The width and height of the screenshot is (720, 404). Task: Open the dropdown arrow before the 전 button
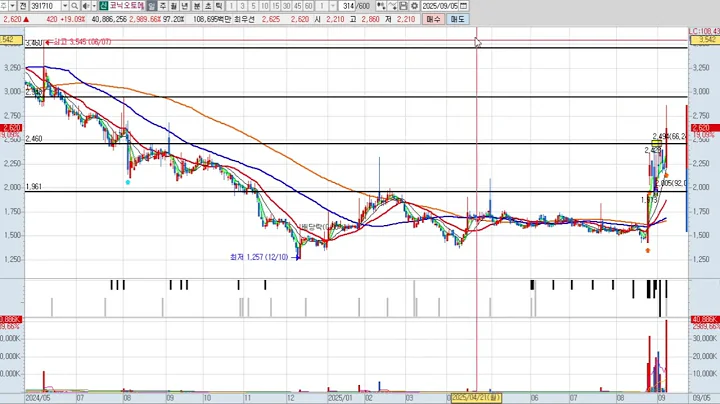(12, 6)
